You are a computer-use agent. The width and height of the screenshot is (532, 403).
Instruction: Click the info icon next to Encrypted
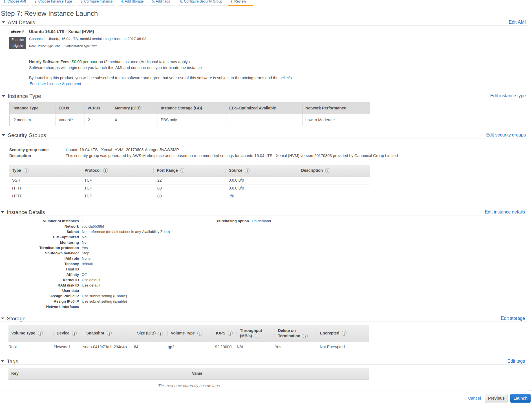pos(344,333)
